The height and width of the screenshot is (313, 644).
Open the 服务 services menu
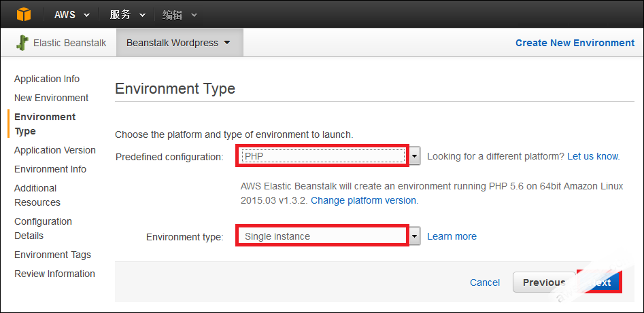[x=127, y=15]
